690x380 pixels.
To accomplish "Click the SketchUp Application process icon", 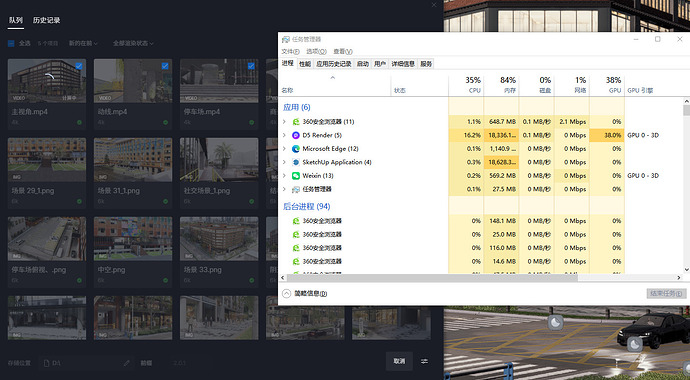I will [296, 162].
